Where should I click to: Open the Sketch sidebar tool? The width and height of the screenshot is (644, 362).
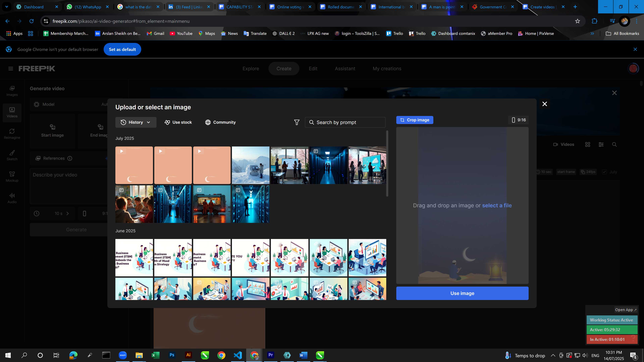point(12,155)
